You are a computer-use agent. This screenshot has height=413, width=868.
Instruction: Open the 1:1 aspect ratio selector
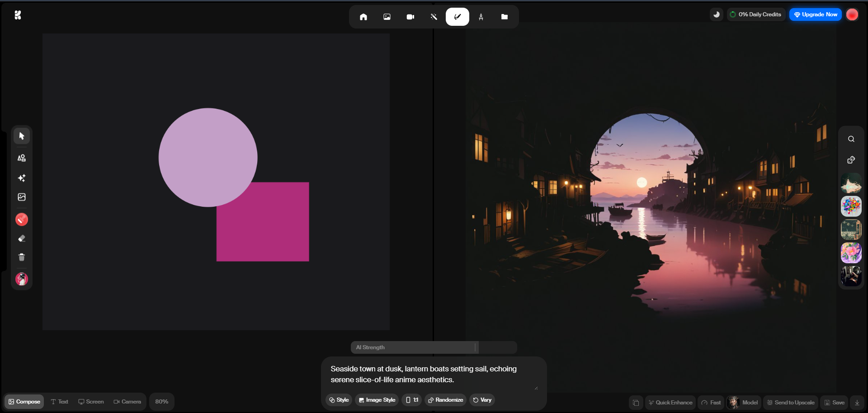tap(411, 400)
